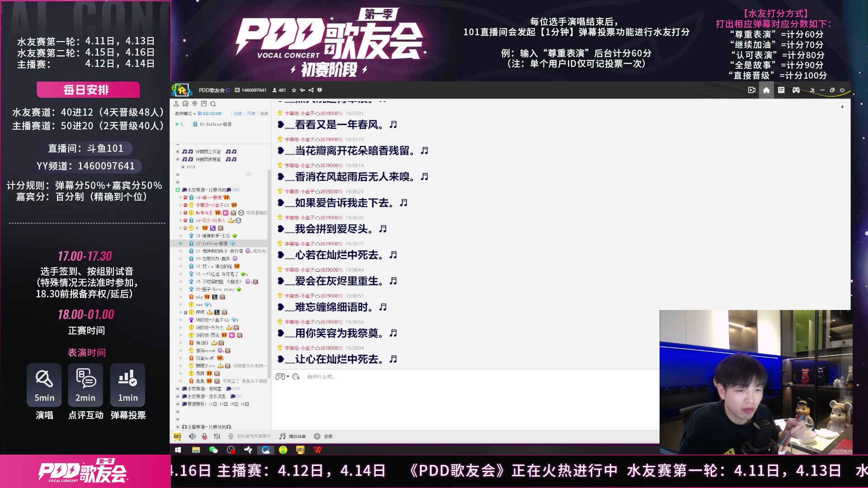Image resolution: width=868 pixels, height=488 pixels.
Task: Click the mini-mode arrow icon in header
Action: [x=812, y=90]
